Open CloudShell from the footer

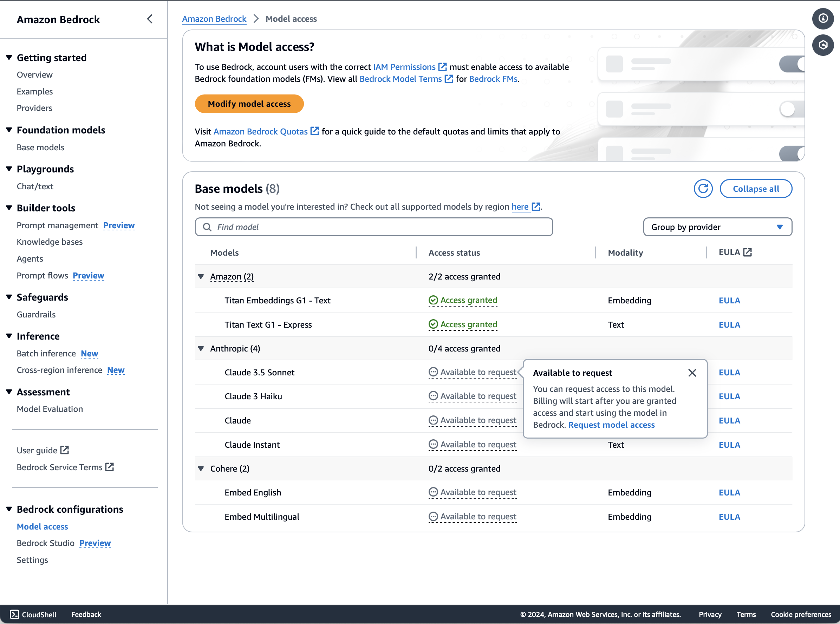[33, 615]
